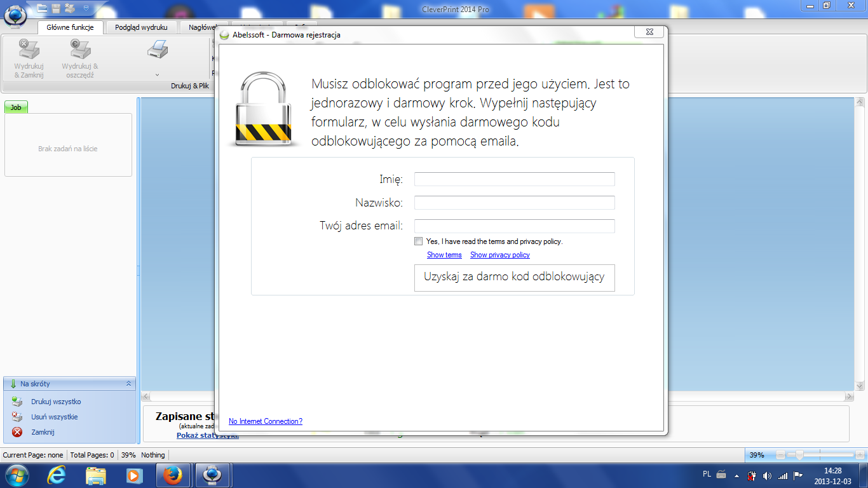Click the horizontal scrollbar left arrow
The image size is (868, 488).
[146, 396]
